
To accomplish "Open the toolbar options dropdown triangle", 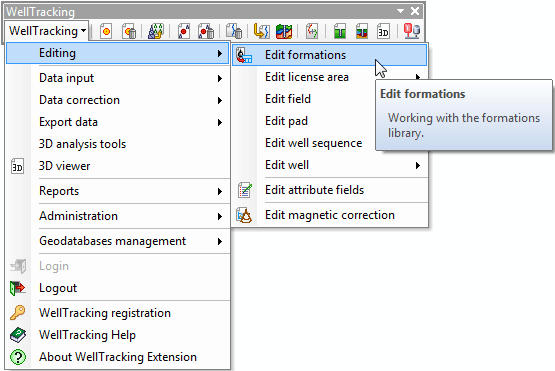I will tap(400, 11).
